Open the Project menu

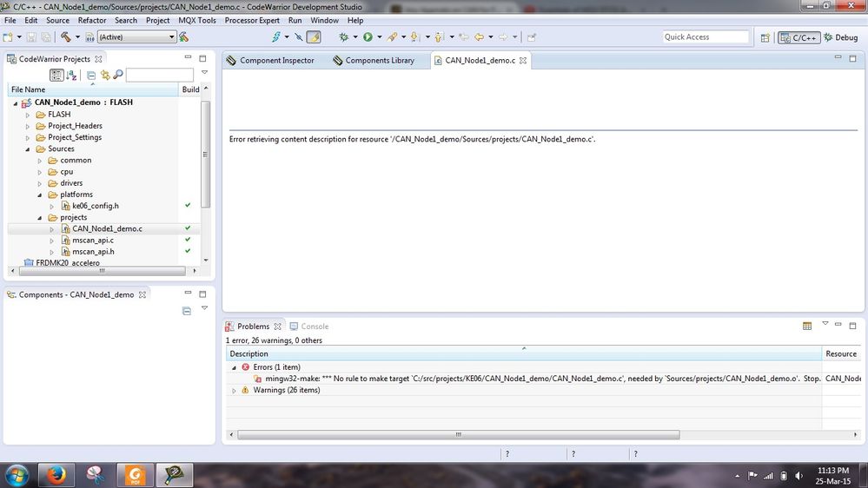158,21
